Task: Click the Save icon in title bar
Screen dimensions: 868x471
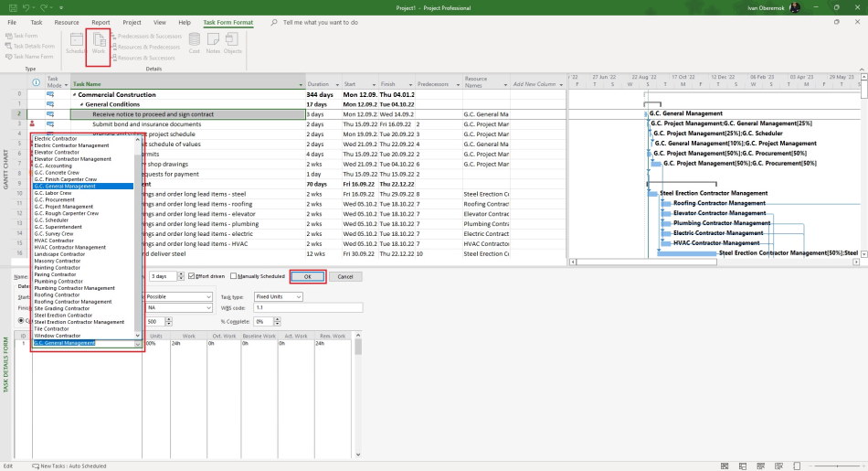Action: [x=13, y=7]
